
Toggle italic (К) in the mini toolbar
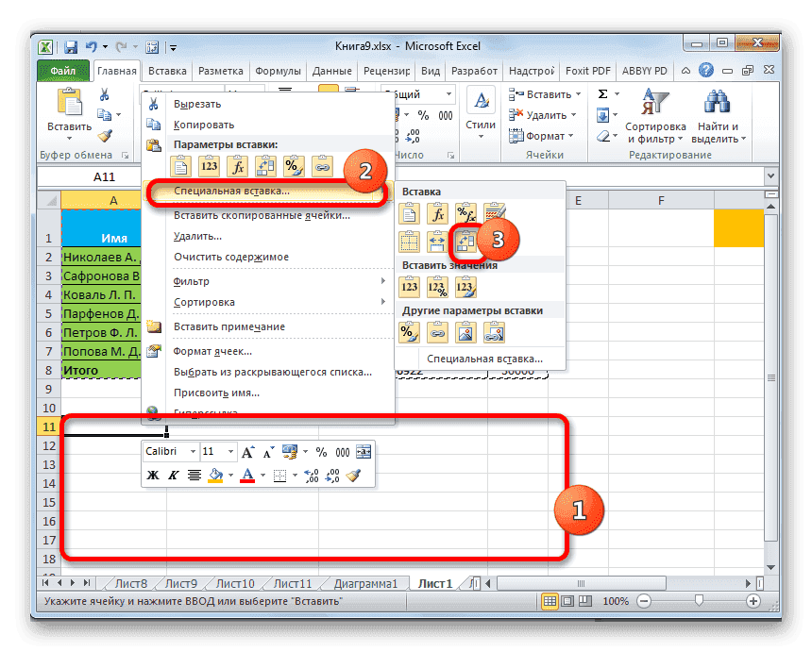[x=174, y=474]
